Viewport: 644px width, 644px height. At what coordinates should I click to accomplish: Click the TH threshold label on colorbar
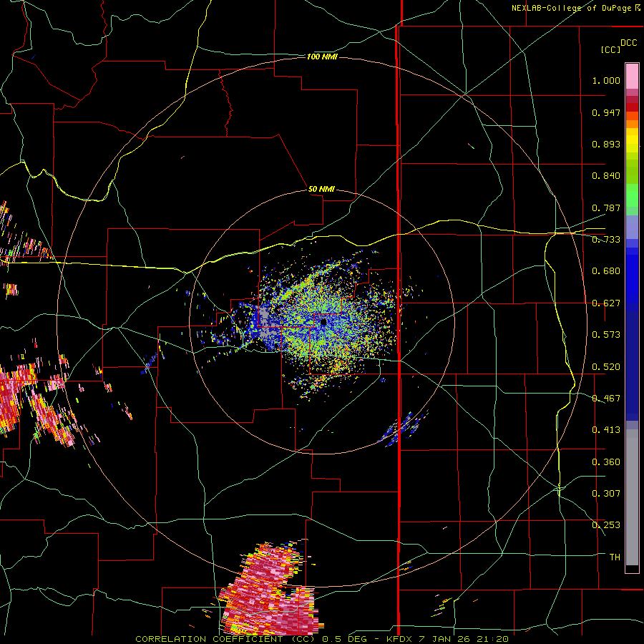click(x=615, y=557)
